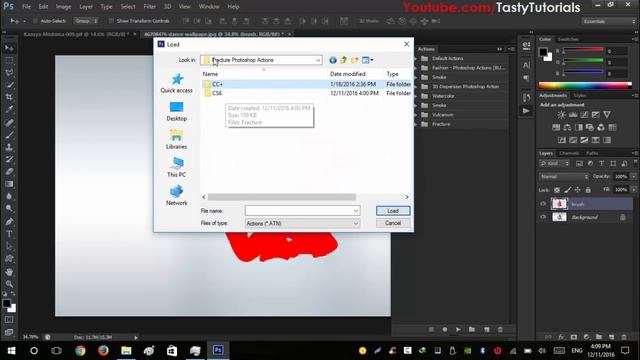
Task: Select the Lasso tool
Action: [x=9, y=73]
